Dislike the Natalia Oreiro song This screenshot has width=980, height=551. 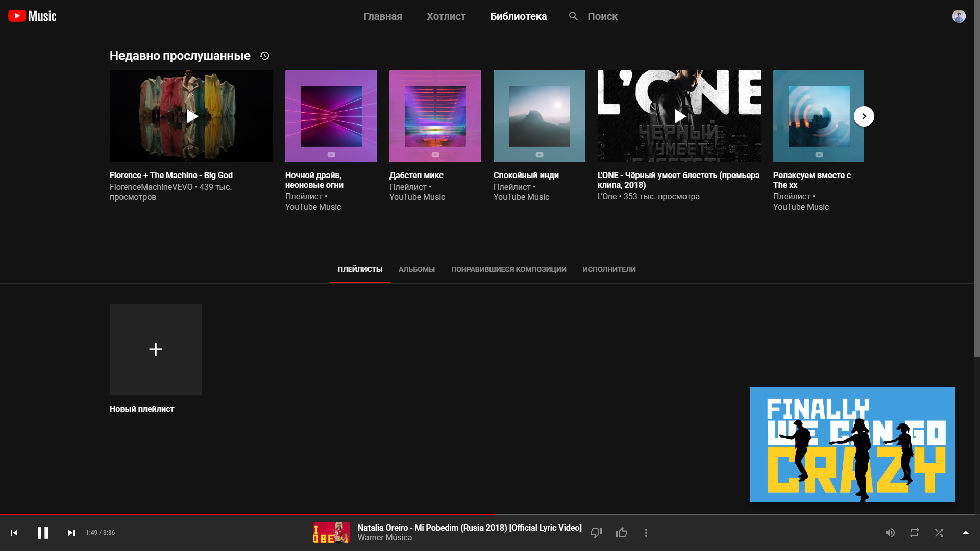coord(596,533)
